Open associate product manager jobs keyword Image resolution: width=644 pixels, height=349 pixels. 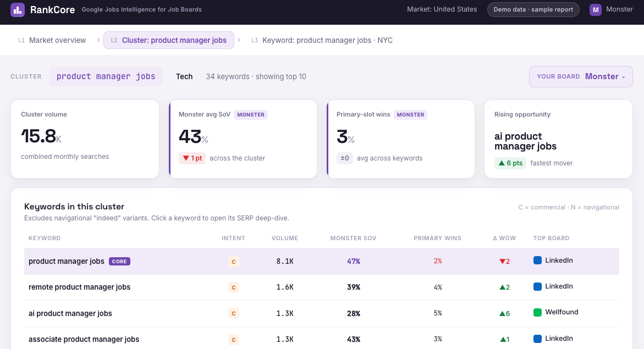coord(84,339)
